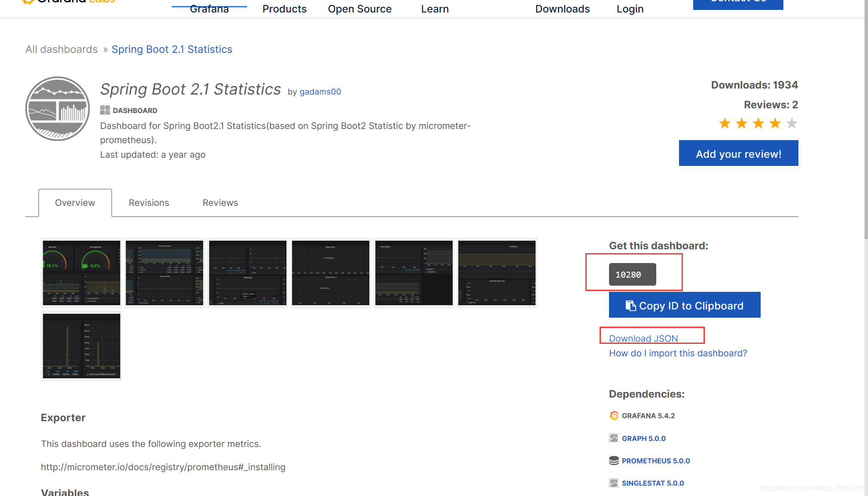
Task: Open the first screenshot thumbnail with gauges
Action: point(82,273)
